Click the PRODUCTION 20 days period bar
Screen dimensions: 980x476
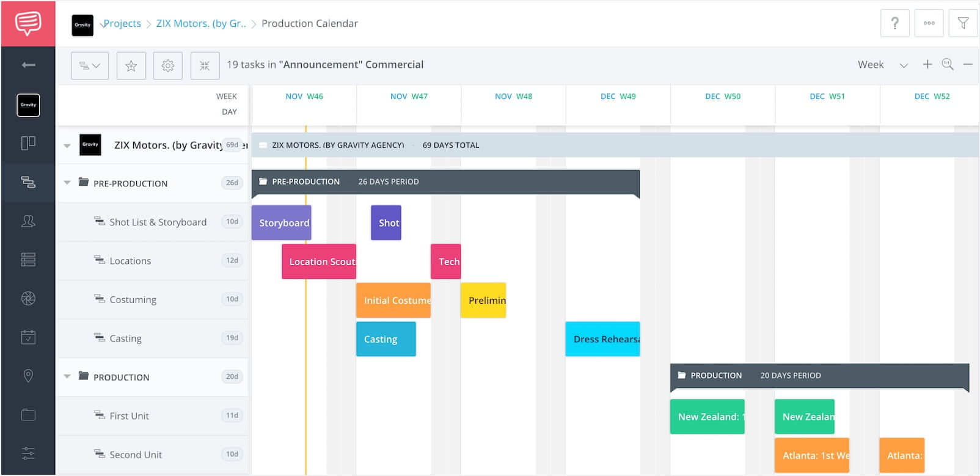[820, 376]
